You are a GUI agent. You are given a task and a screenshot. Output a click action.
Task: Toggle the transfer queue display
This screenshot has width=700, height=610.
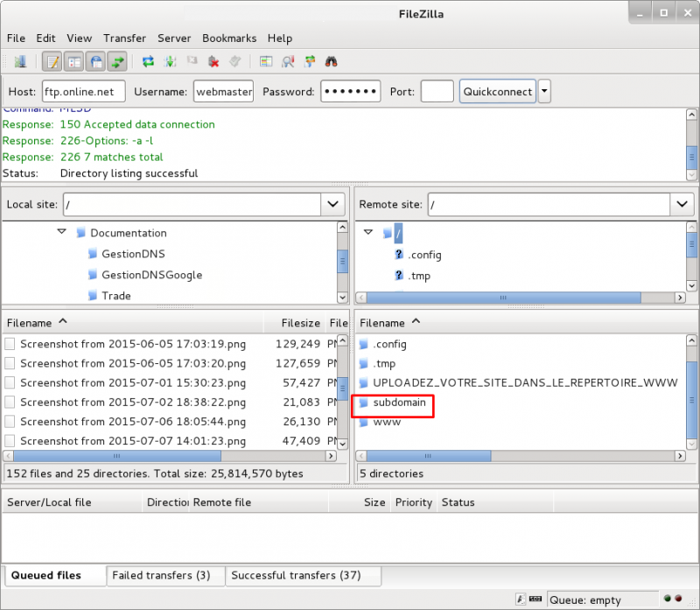click(x=117, y=61)
